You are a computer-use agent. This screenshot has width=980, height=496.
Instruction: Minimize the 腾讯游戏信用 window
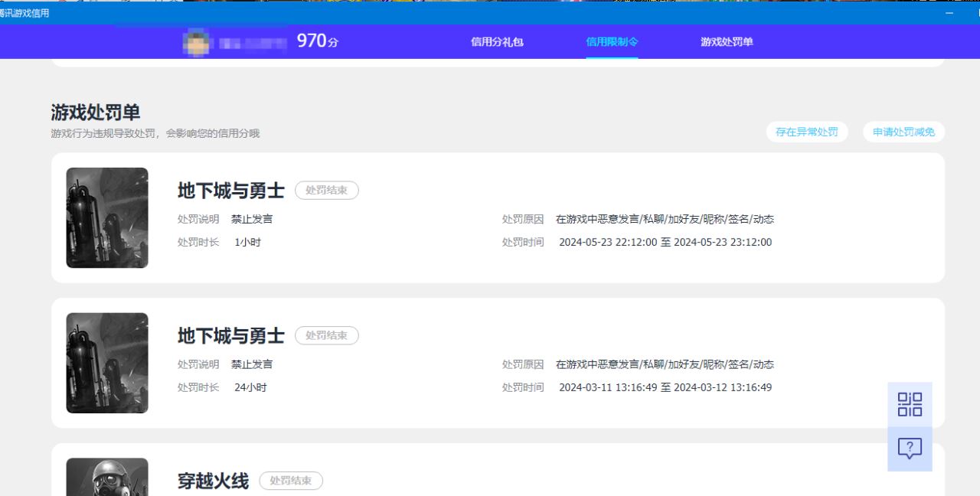pyautogui.click(x=949, y=13)
